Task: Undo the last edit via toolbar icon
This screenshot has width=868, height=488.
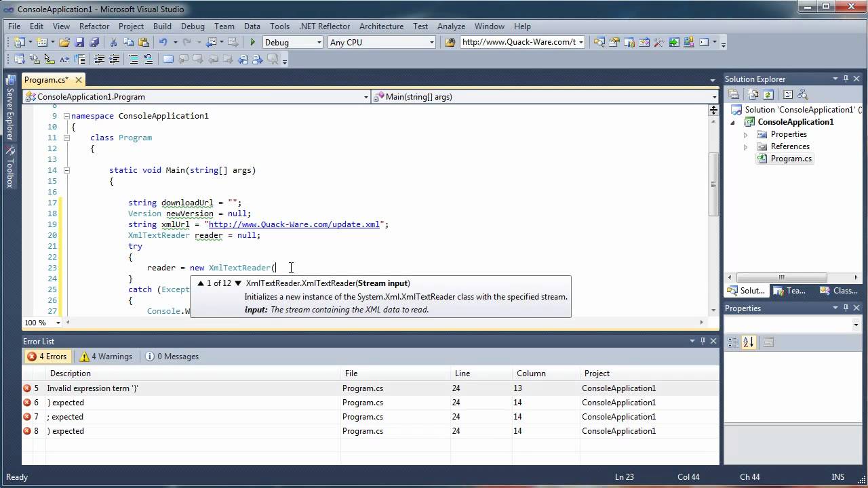Action: click(163, 42)
